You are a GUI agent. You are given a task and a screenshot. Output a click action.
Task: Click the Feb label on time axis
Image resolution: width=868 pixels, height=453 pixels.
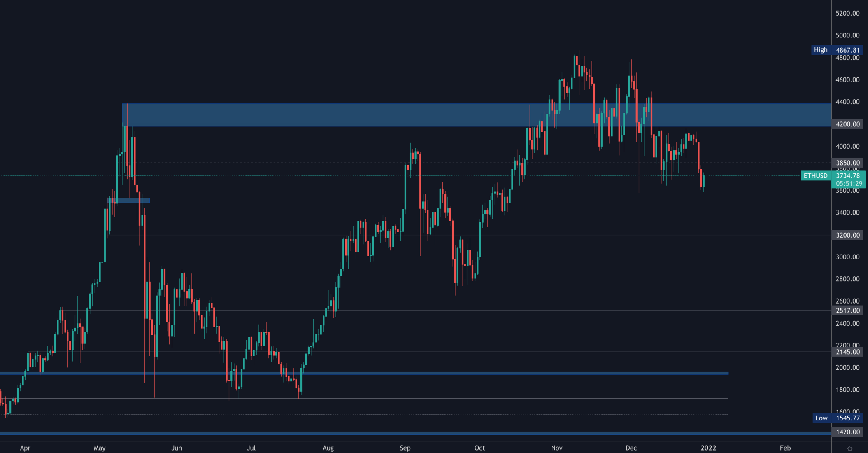tap(785, 448)
